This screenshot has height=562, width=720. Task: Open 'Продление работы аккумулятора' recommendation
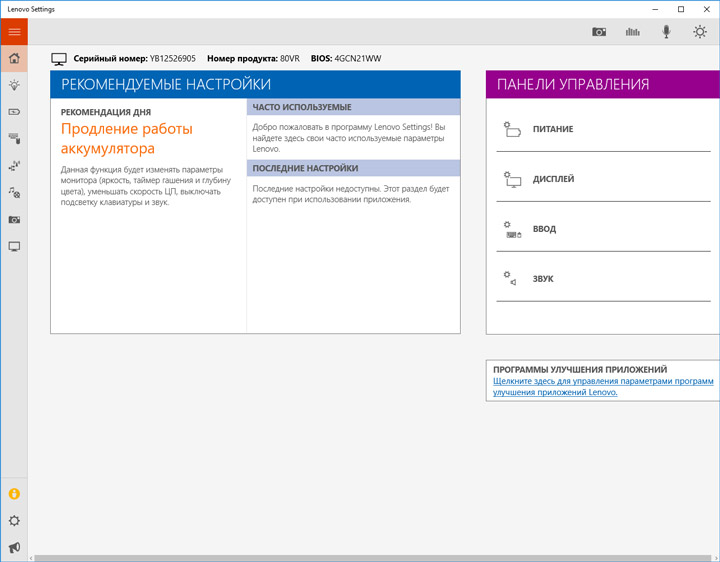pyautogui.click(x=127, y=139)
